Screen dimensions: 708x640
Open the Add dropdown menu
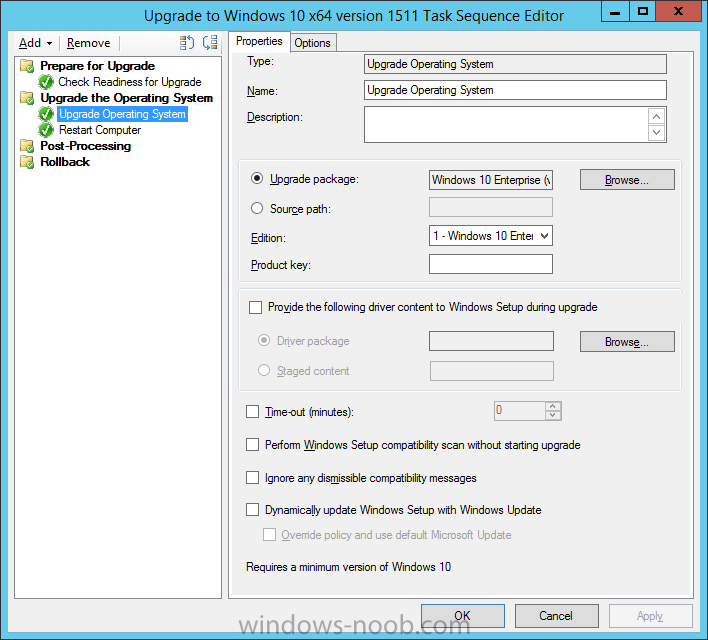[x=35, y=43]
